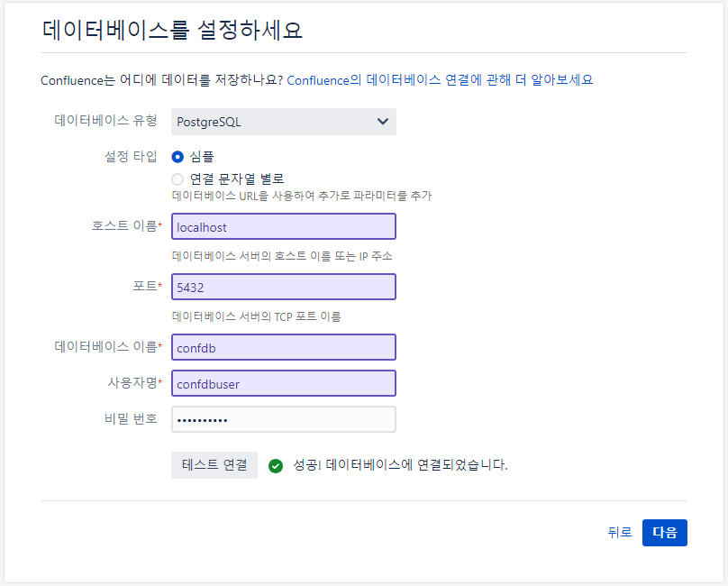Open the Confluence database connection help link

pos(440,80)
